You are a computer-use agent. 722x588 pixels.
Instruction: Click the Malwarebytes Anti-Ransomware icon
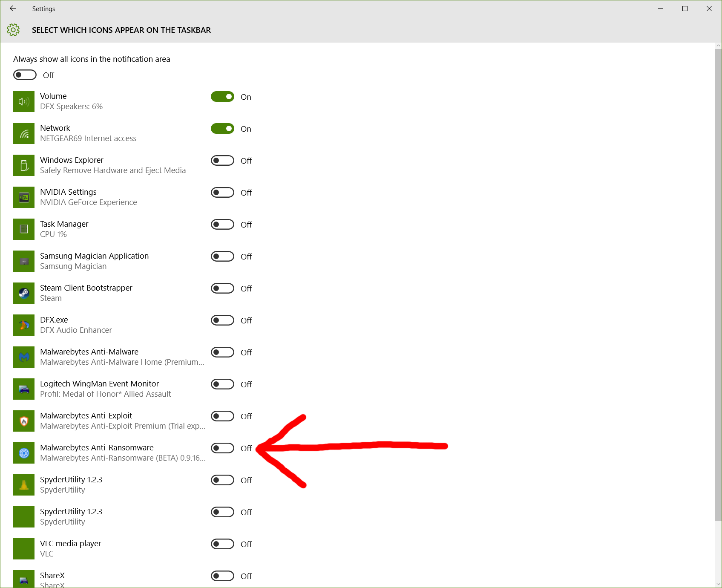(24, 453)
